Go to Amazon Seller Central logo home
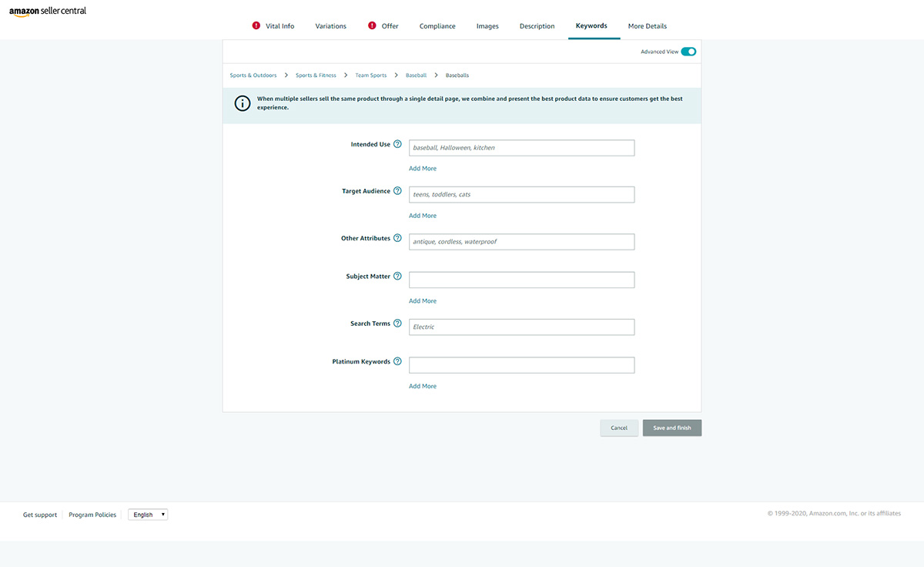 tap(48, 12)
